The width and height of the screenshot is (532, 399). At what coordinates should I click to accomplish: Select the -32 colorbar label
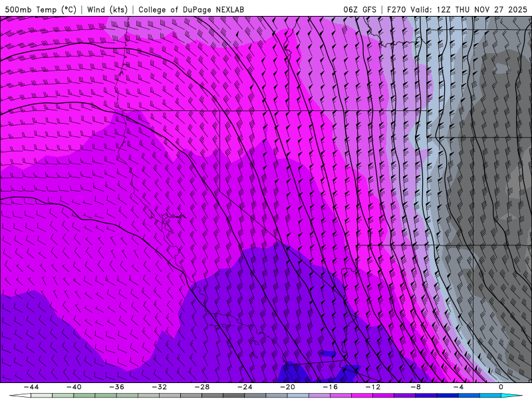(x=160, y=387)
